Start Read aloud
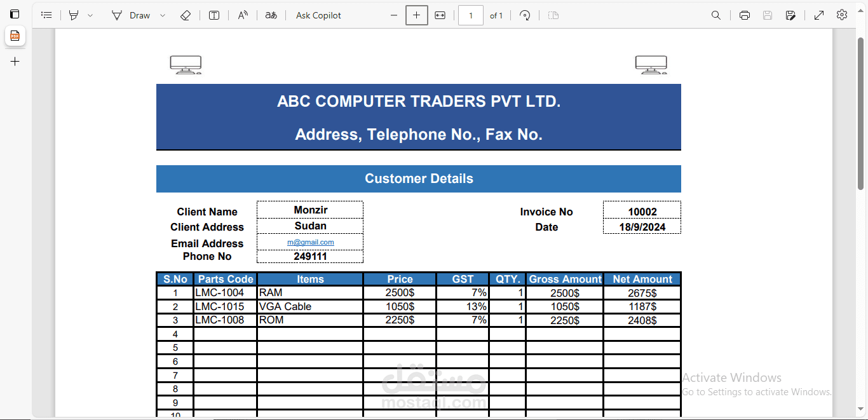 pos(243,15)
